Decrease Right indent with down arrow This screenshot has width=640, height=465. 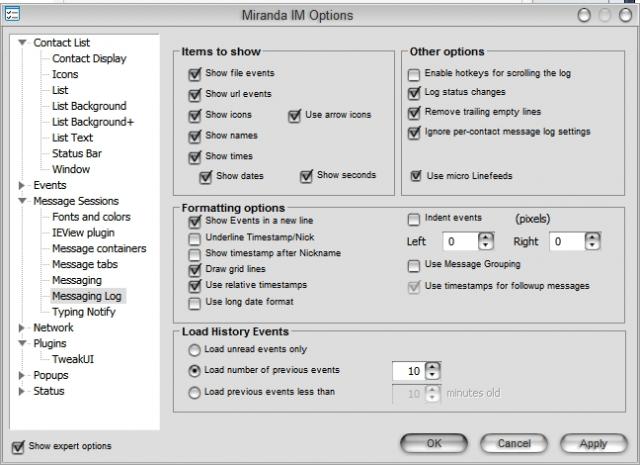point(593,245)
